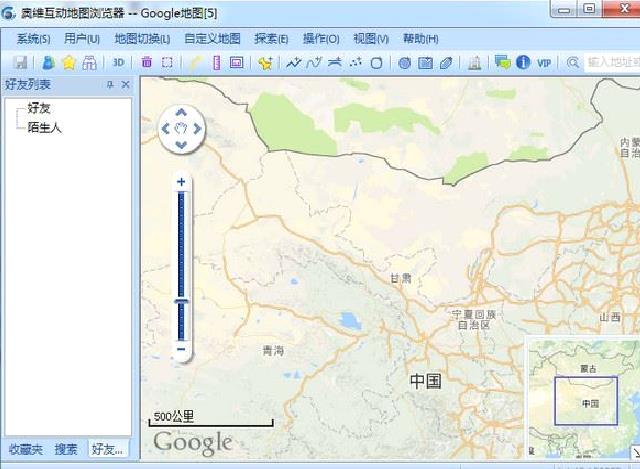The height and width of the screenshot is (469, 640).
Task: Click the blue globe icon in toolbar
Action: click(x=404, y=63)
